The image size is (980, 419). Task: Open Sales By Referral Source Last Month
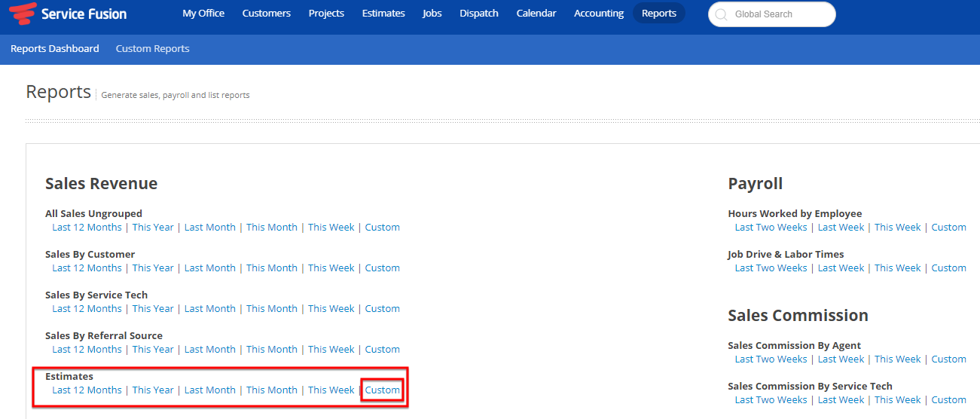click(x=210, y=350)
